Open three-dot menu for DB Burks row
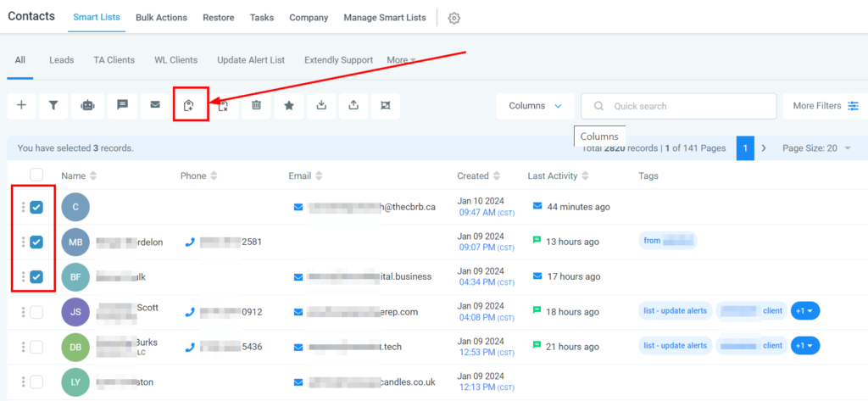This screenshot has height=401, width=868. pyautogui.click(x=23, y=347)
